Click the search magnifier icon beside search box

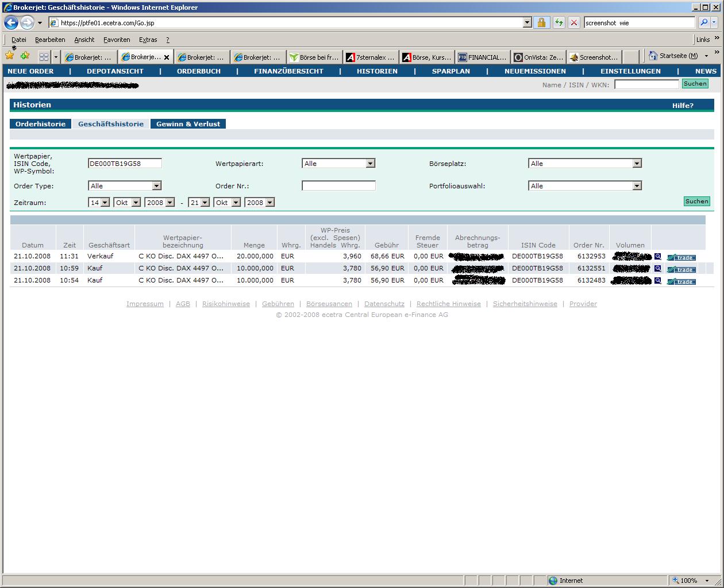pos(704,22)
